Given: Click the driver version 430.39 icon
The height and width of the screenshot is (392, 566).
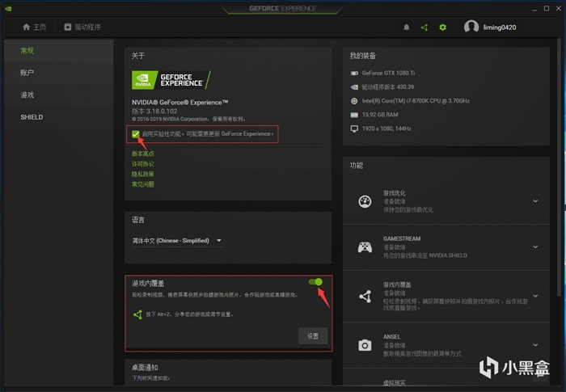Looking at the screenshot, I should pos(354,87).
